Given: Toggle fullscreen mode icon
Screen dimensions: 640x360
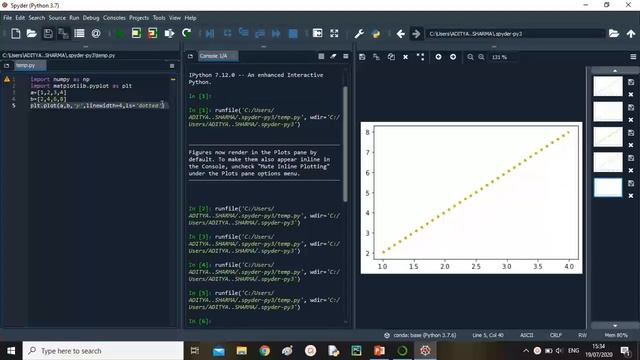Looking at the screenshot, I should click(334, 33).
